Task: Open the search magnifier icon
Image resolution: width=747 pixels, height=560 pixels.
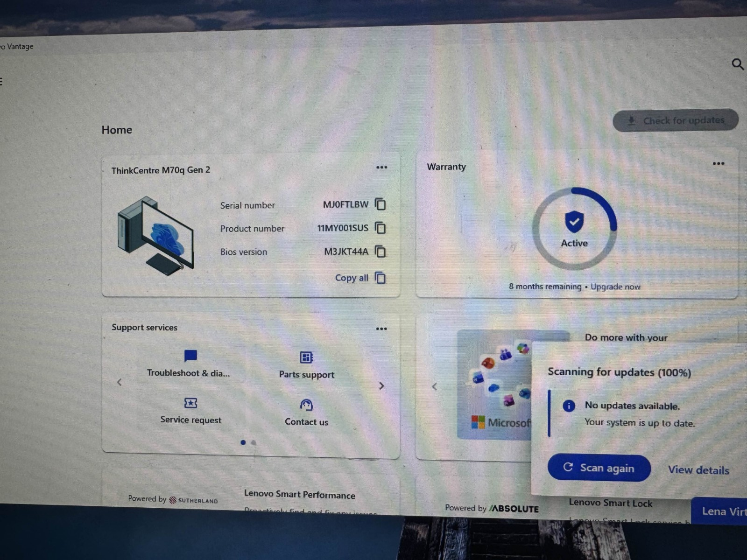Action: [738, 64]
